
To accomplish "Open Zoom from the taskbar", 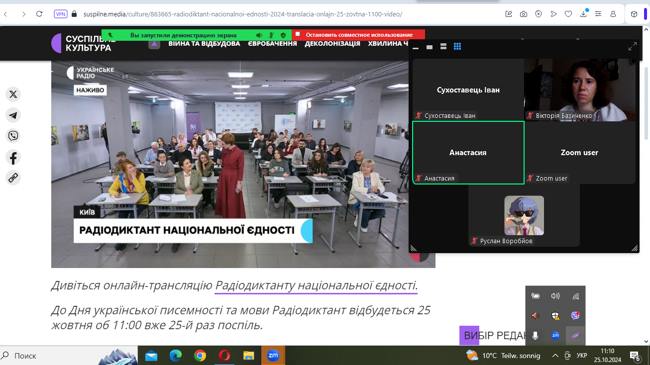I will tap(273, 355).
